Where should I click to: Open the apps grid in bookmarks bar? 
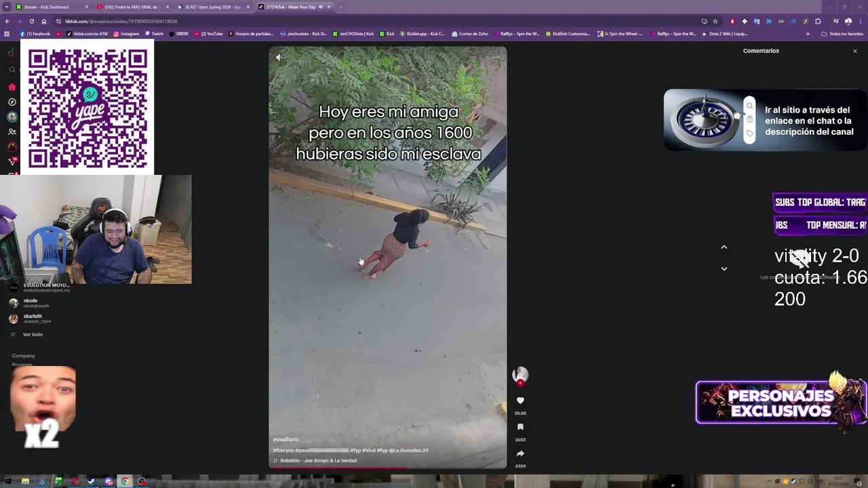[7, 33]
